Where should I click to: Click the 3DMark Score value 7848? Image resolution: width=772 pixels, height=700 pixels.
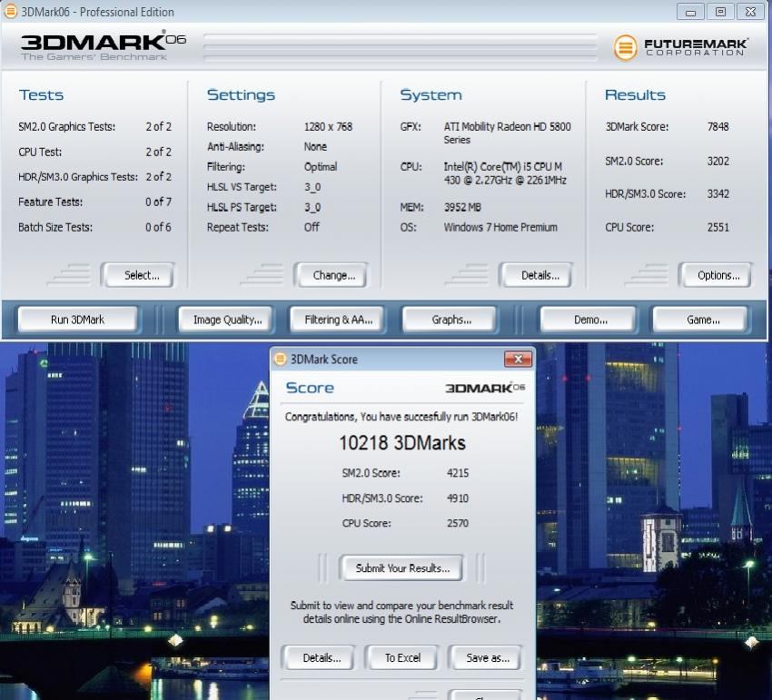click(718, 126)
